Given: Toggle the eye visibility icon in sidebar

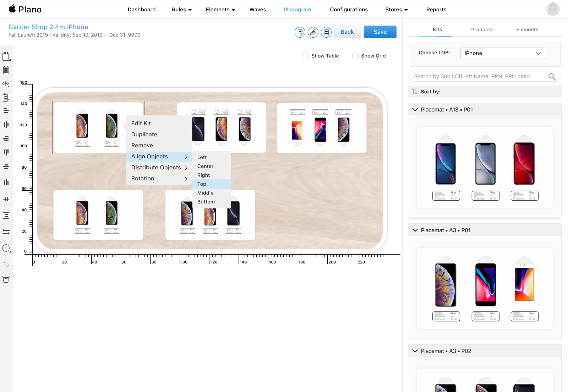Looking at the screenshot, I should point(6,84).
